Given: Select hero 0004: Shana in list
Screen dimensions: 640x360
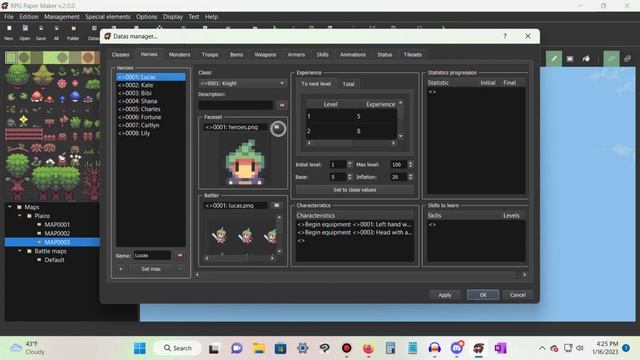Looking at the screenshot, I should [151, 101].
